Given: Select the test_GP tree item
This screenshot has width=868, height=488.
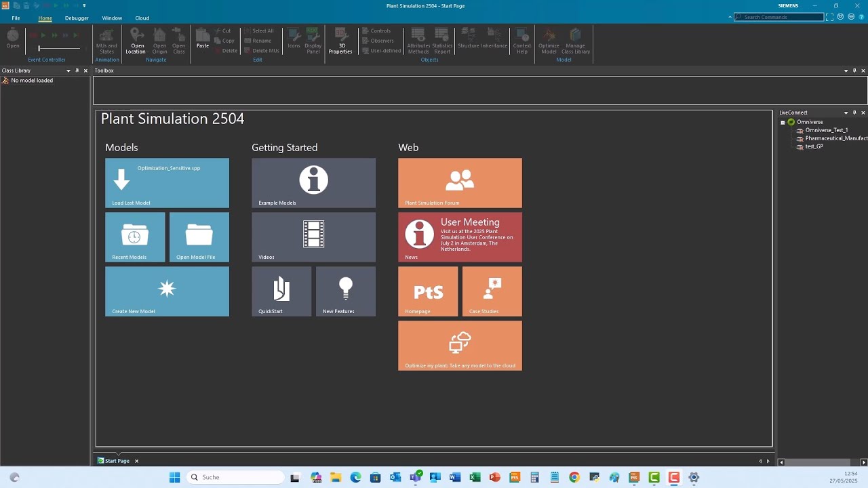Looking at the screenshot, I should point(814,146).
